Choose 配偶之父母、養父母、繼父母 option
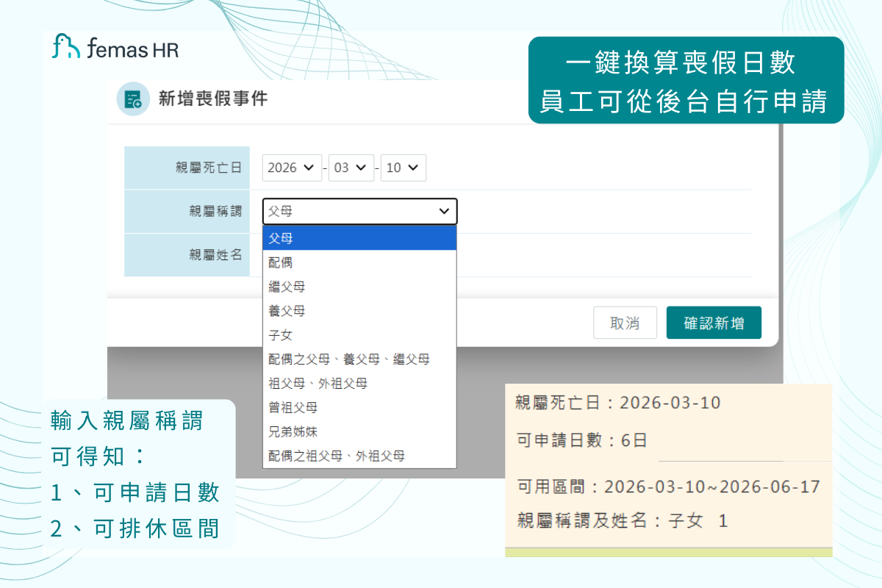882x588 pixels. click(x=359, y=359)
